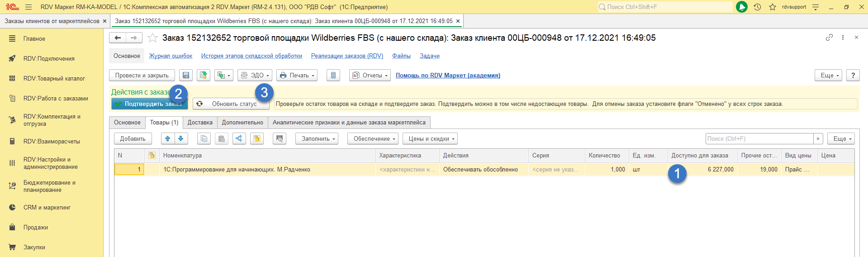
Task: Open RDV:Подключения section
Action: click(49, 59)
